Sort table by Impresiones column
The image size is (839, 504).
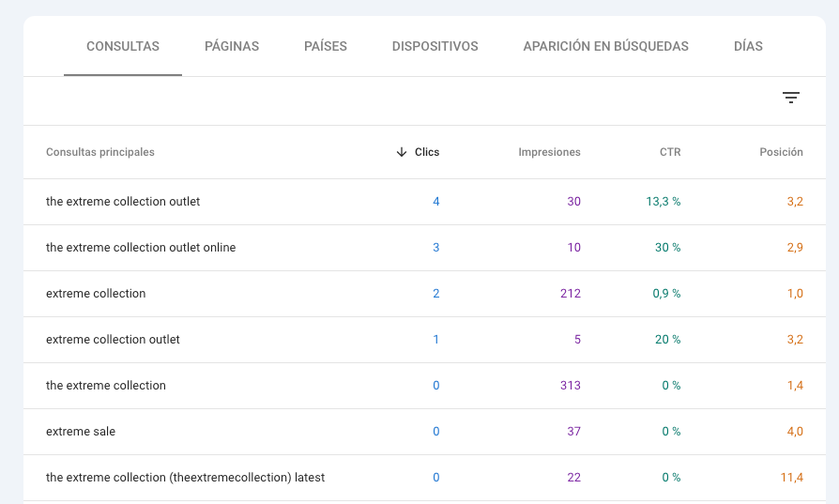coord(549,152)
